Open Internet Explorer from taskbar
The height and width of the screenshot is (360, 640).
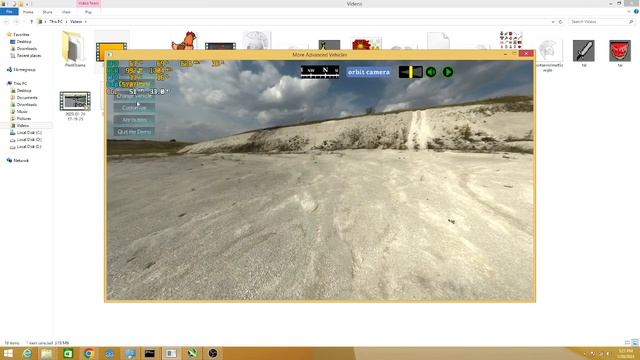27,353
